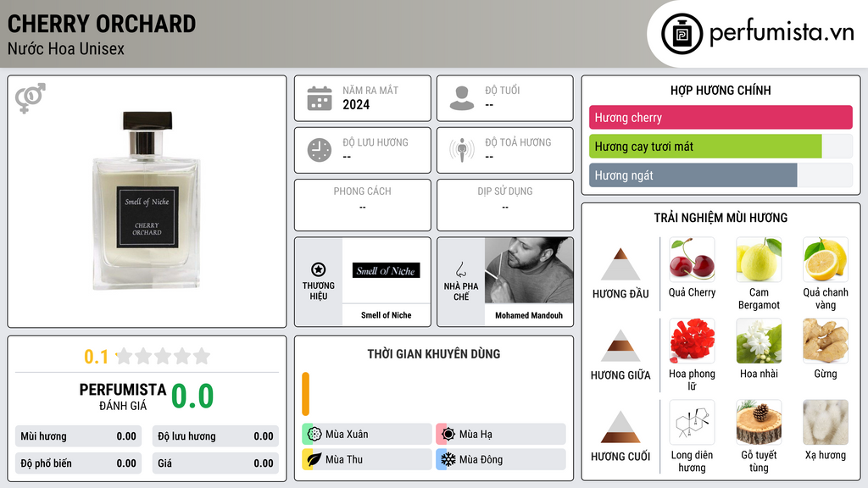Click the Giá 0.00 score row
This screenshot has height=488, width=868.
click(x=215, y=463)
